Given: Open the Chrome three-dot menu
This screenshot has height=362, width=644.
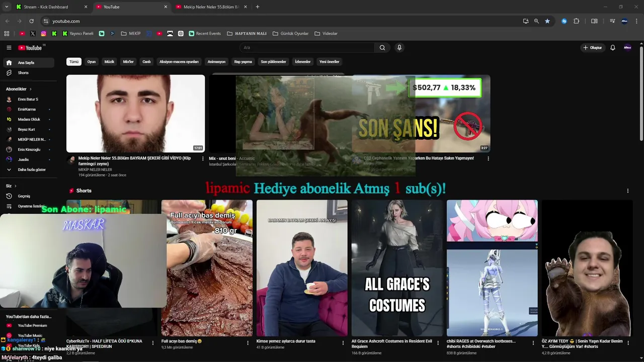Looking at the screenshot, I should pyautogui.click(x=637, y=21).
